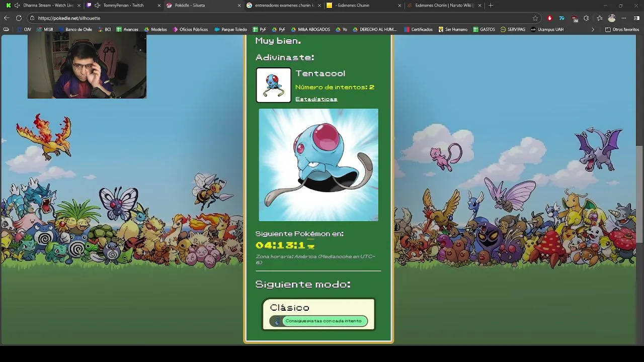The width and height of the screenshot is (644, 362).
Task: Open the BCI bookmark
Action: pos(104,30)
